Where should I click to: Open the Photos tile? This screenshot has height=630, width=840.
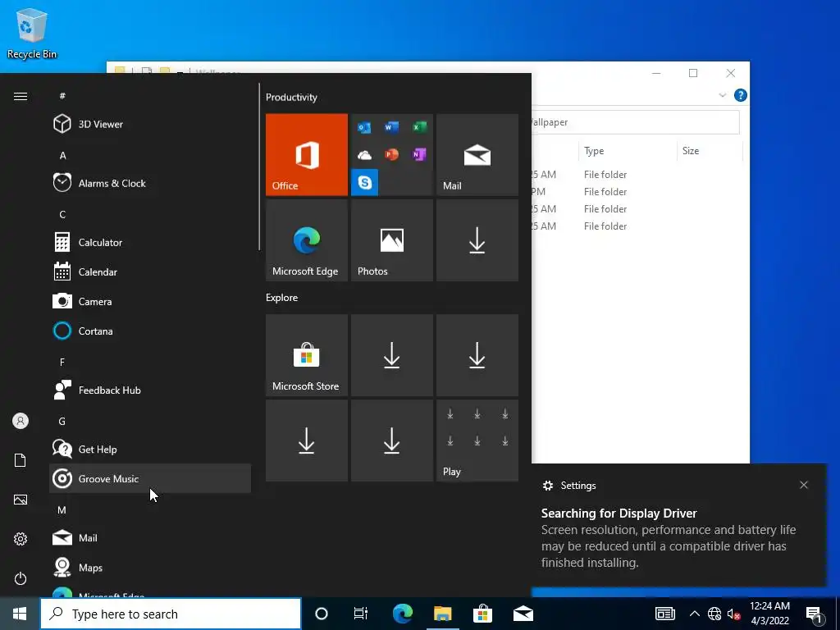[x=391, y=240]
